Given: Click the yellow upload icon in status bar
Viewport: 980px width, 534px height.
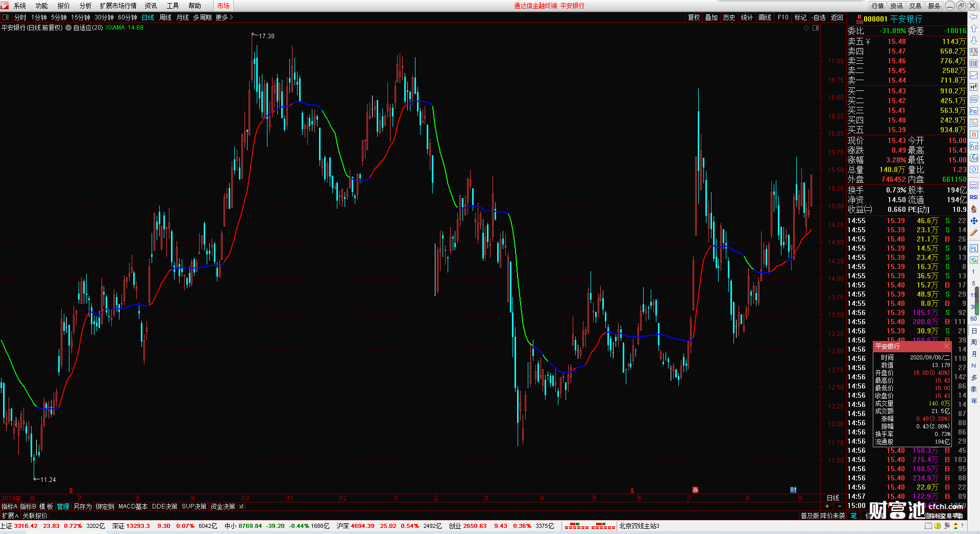Looking at the screenshot, I should click(938, 526).
